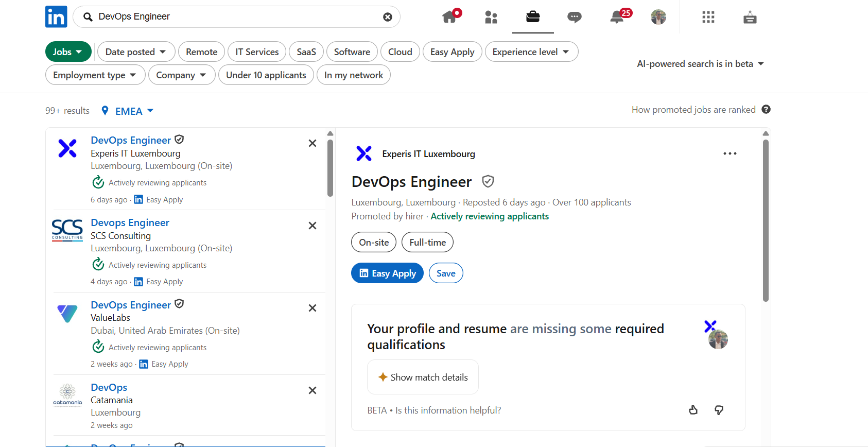868x447 pixels.
Task: Open the LinkedIn home logo
Action: point(56,16)
